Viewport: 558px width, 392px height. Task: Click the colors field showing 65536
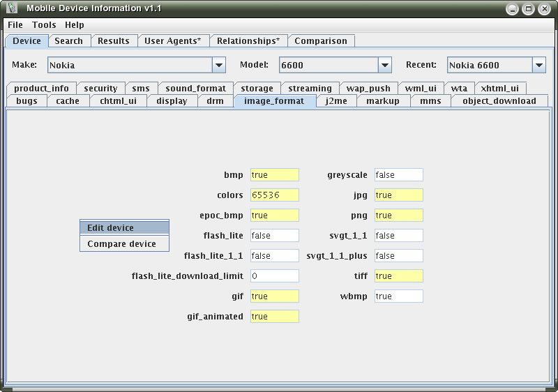coord(274,195)
